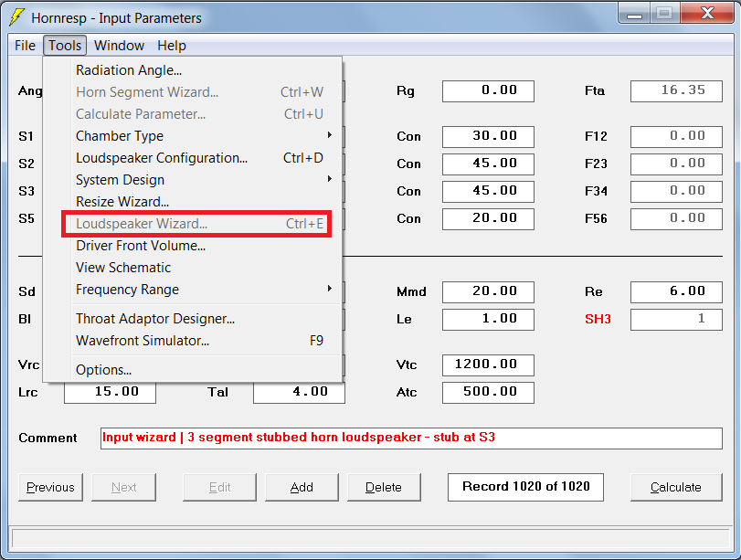Click the F34 value field
741x560 pixels.
point(676,191)
